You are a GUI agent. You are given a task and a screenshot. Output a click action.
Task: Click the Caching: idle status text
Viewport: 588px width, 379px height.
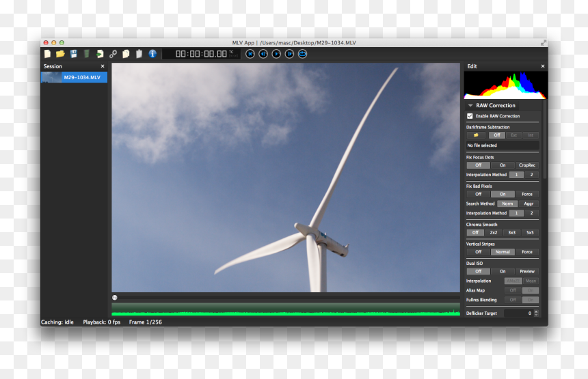click(x=57, y=322)
